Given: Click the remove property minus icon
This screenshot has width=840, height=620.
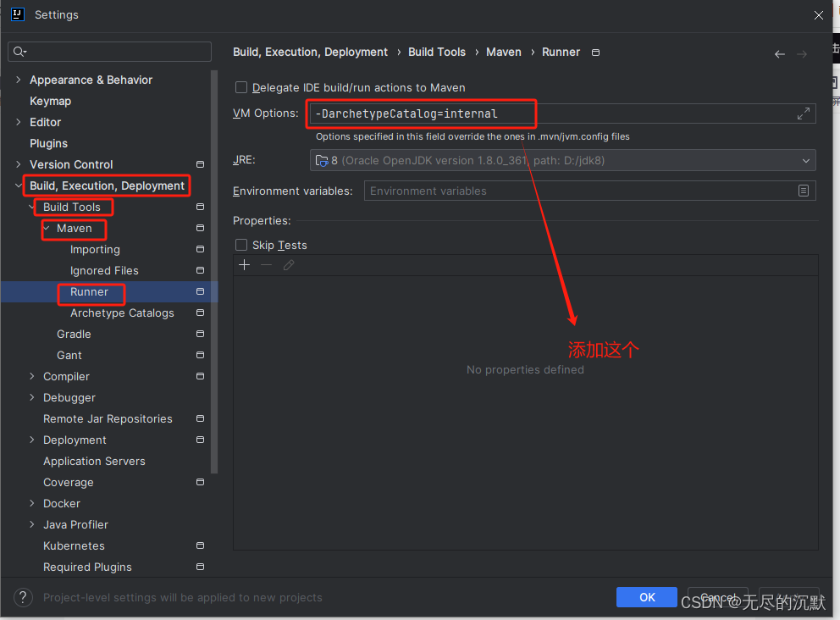Looking at the screenshot, I should pyautogui.click(x=266, y=265).
